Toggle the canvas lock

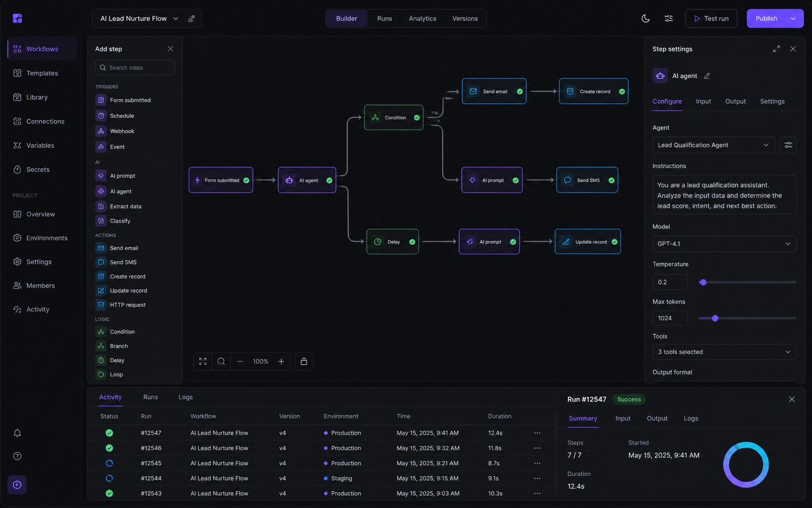click(x=304, y=362)
